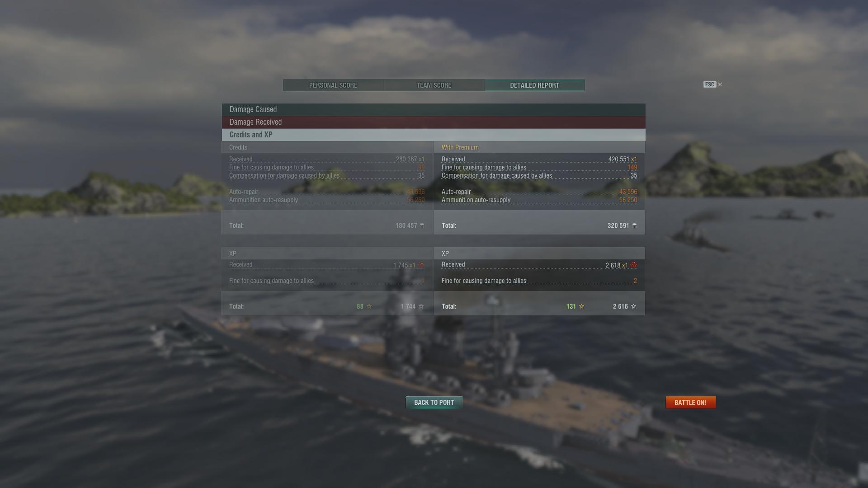Click the Battle On! button
The height and width of the screenshot is (488, 868).
691,403
